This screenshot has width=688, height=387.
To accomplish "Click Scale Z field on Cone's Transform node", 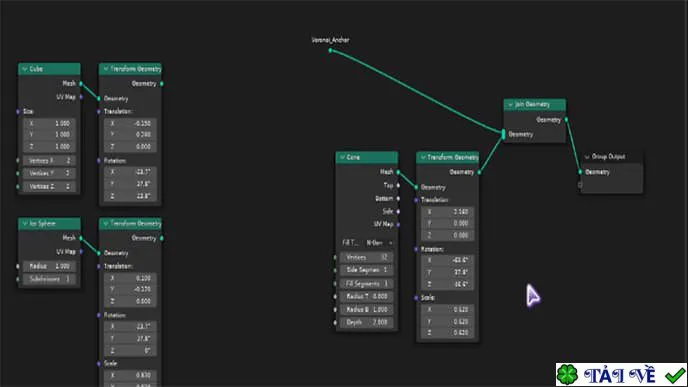I will pos(448,333).
